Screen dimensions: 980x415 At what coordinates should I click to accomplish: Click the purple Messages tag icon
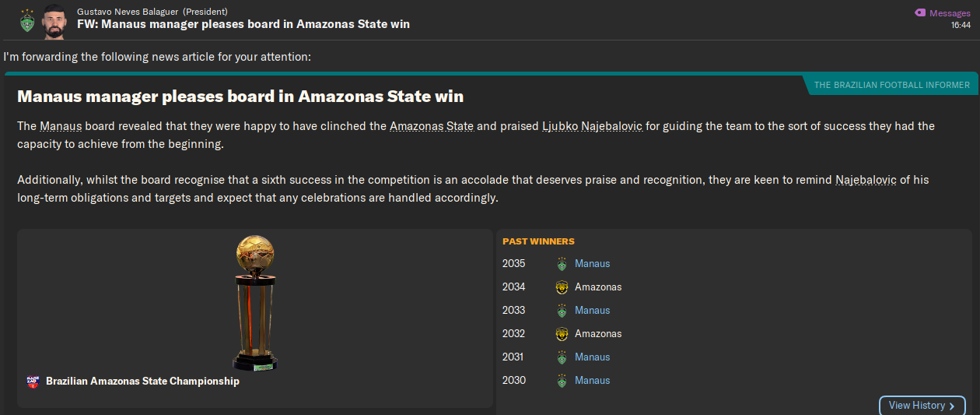pos(920,13)
